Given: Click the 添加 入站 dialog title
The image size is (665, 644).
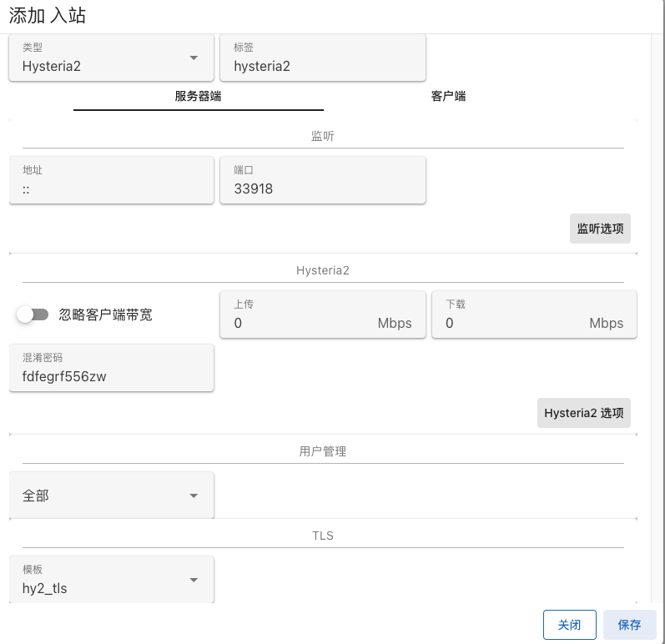Looking at the screenshot, I should (48, 16).
